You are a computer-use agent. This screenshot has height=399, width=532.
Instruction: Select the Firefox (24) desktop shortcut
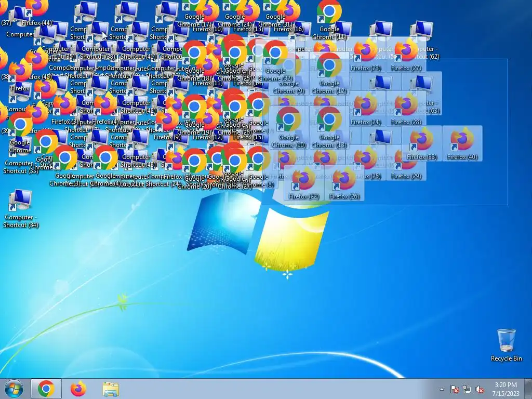point(365,109)
